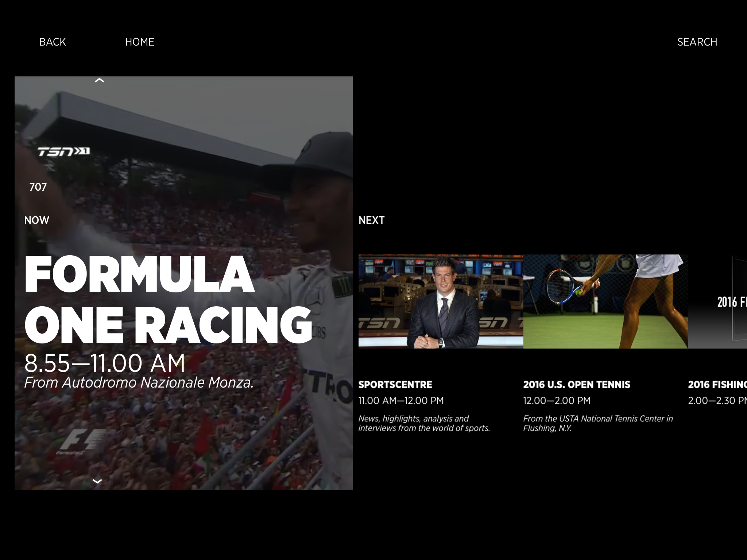747x560 pixels.
Task: Click the NOW label on live tile
Action: click(36, 220)
